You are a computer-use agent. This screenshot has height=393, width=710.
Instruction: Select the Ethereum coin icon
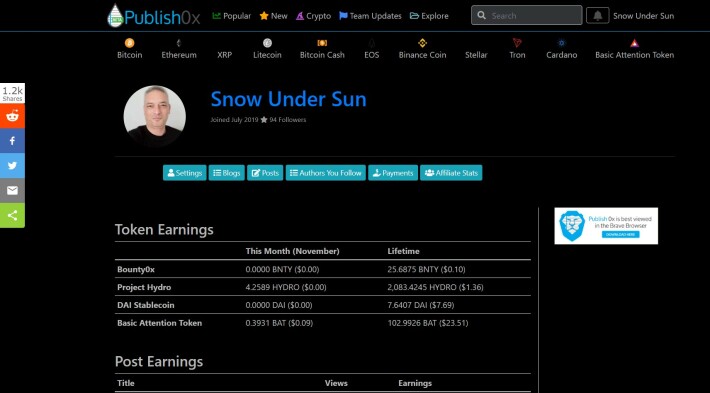(x=179, y=43)
